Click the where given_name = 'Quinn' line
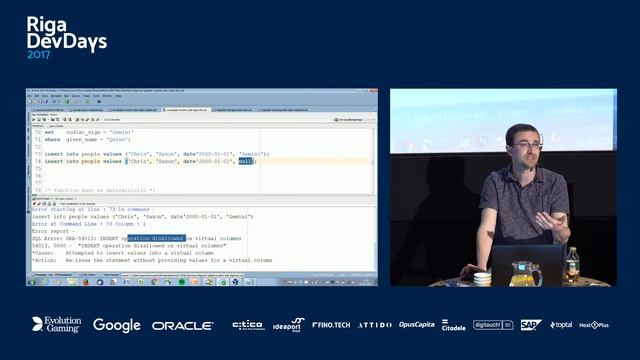 (87, 140)
